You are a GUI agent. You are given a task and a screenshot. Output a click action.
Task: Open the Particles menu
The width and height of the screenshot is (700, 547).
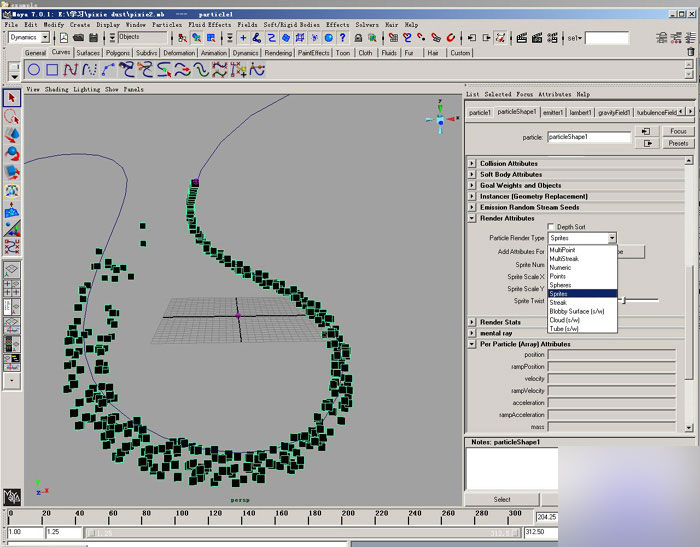coord(166,24)
